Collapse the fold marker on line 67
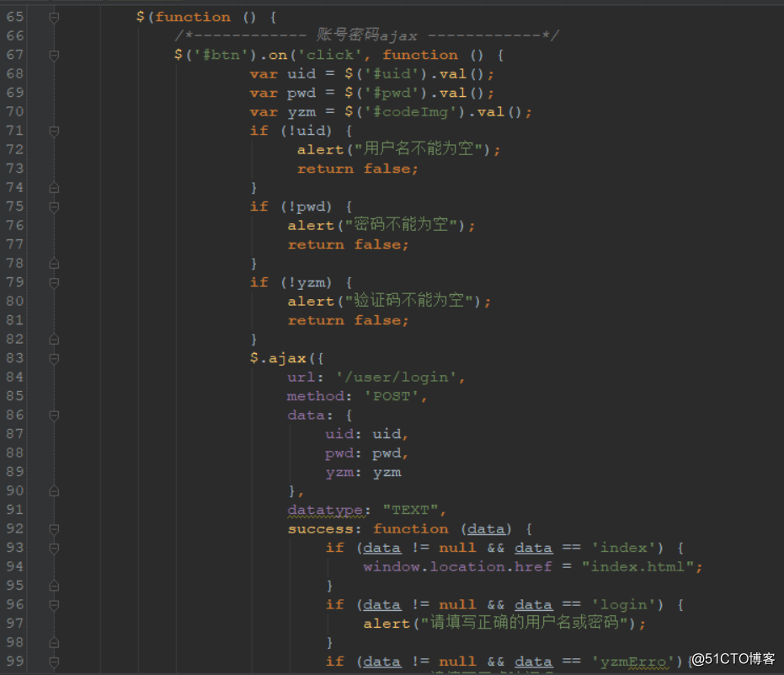This screenshot has width=784, height=675. [54, 56]
